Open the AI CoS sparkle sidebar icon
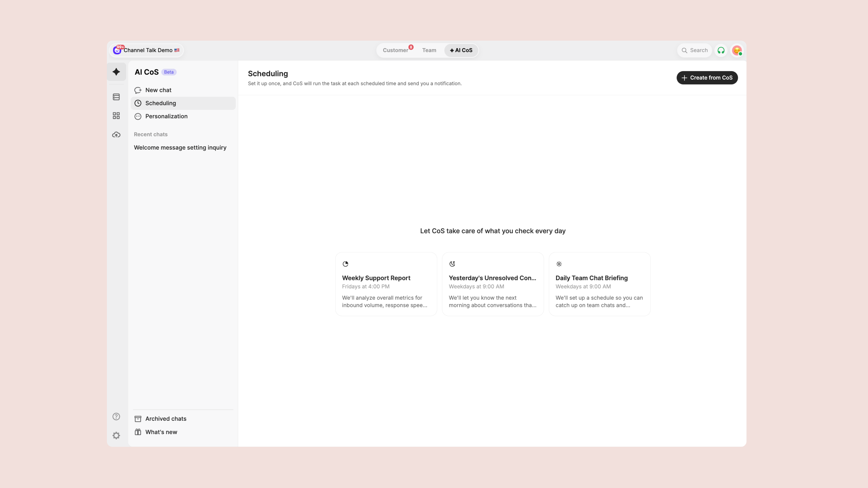 116,72
